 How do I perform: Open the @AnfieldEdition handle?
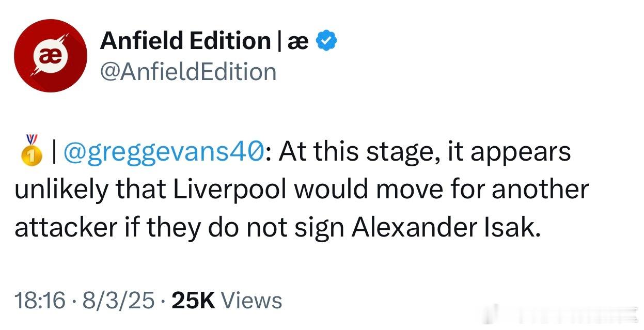(x=188, y=72)
